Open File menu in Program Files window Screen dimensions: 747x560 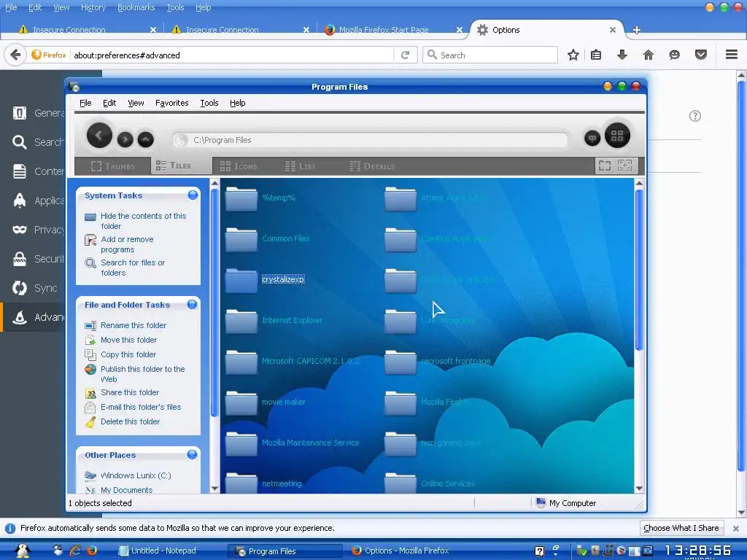(85, 103)
